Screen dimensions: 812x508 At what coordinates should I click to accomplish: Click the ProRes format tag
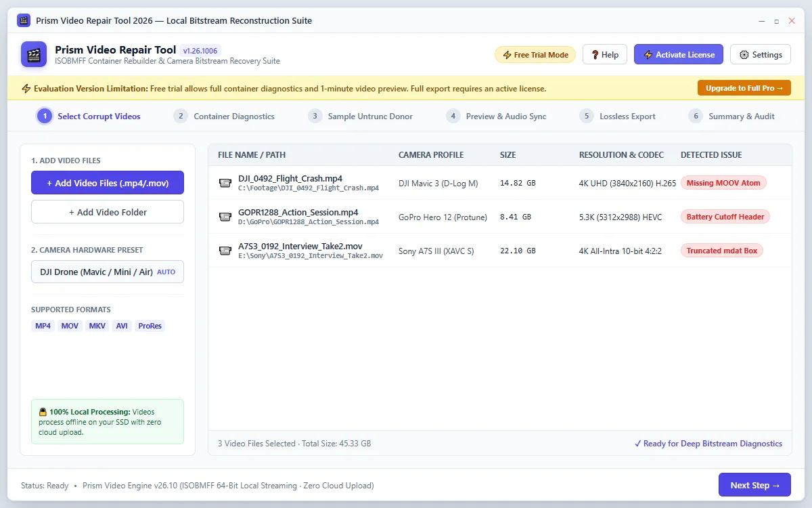pyautogui.click(x=150, y=326)
